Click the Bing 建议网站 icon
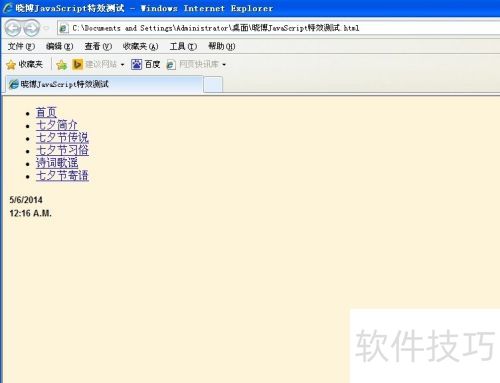The height and width of the screenshot is (383, 500). tap(77, 64)
